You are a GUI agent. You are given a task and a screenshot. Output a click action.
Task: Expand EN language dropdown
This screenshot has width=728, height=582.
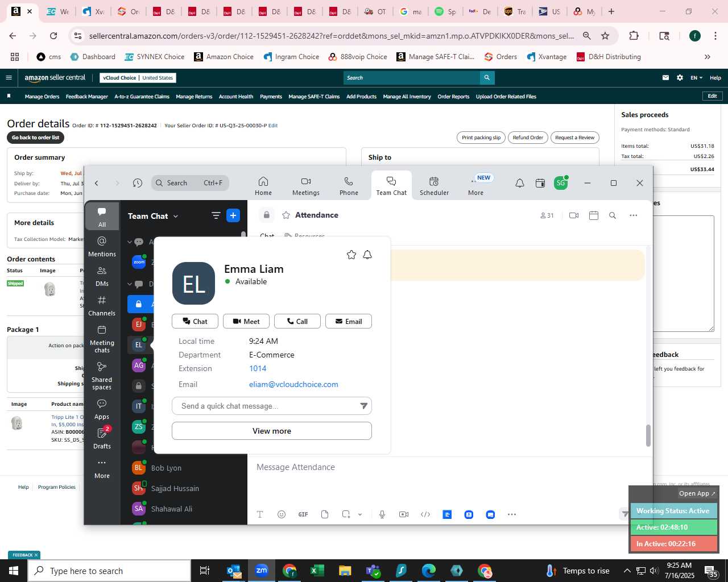tap(697, 78)
